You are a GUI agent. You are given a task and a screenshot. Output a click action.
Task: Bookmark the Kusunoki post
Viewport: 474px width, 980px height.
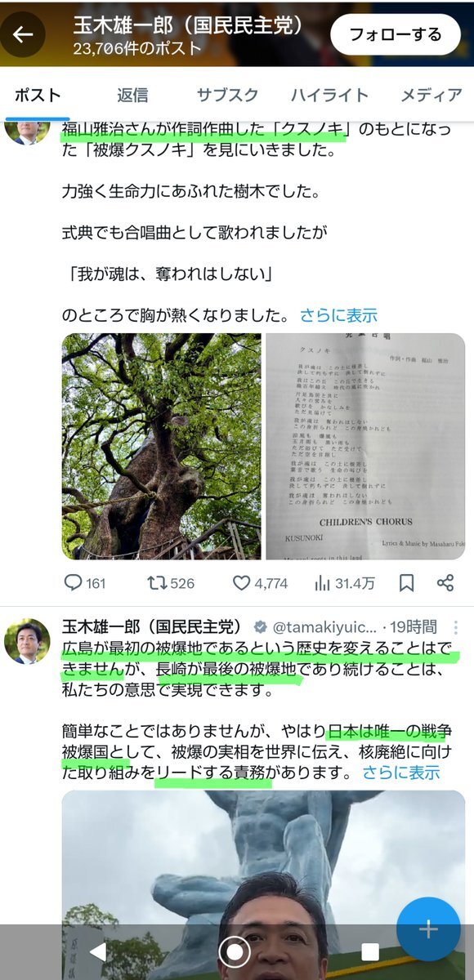pyautogui.click(x=406, y=583)
